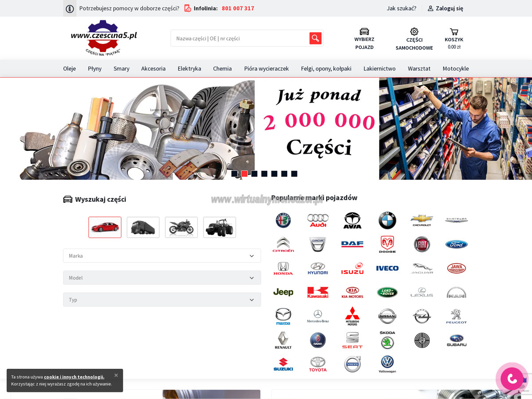Choose the Volkswagen brand logo
The width and height of the screenshot is (532, 399).
click(387, 364)
